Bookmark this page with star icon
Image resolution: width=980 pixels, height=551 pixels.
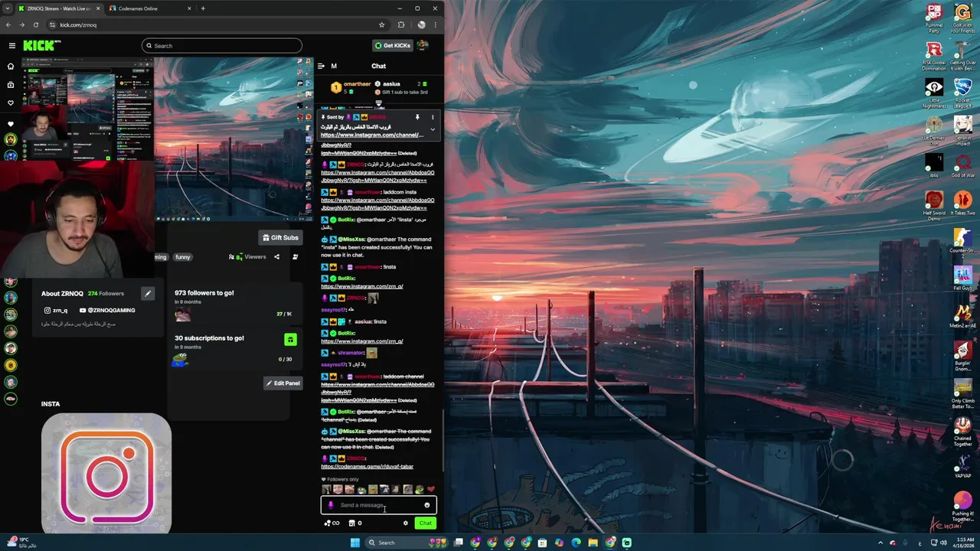(382, 24)
